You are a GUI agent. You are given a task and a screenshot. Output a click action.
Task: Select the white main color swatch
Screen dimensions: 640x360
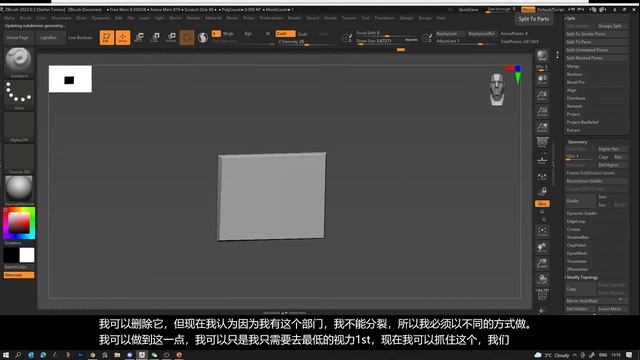27,255
